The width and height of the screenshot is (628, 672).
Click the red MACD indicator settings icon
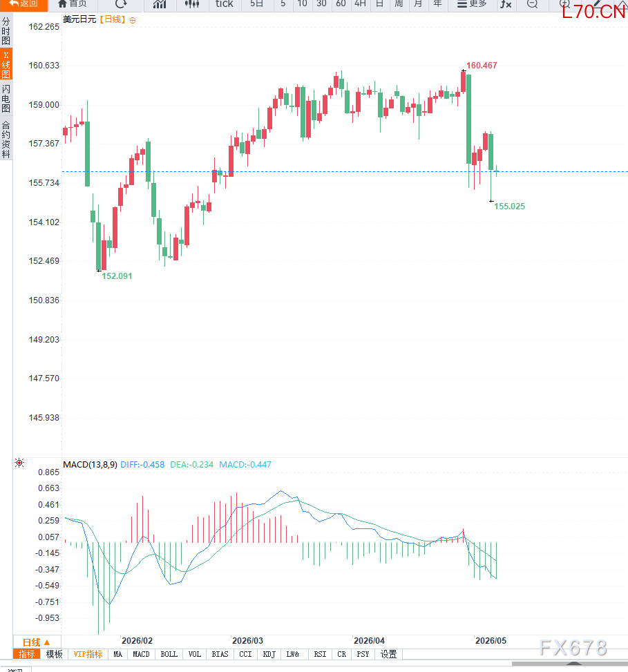(19, 463)
